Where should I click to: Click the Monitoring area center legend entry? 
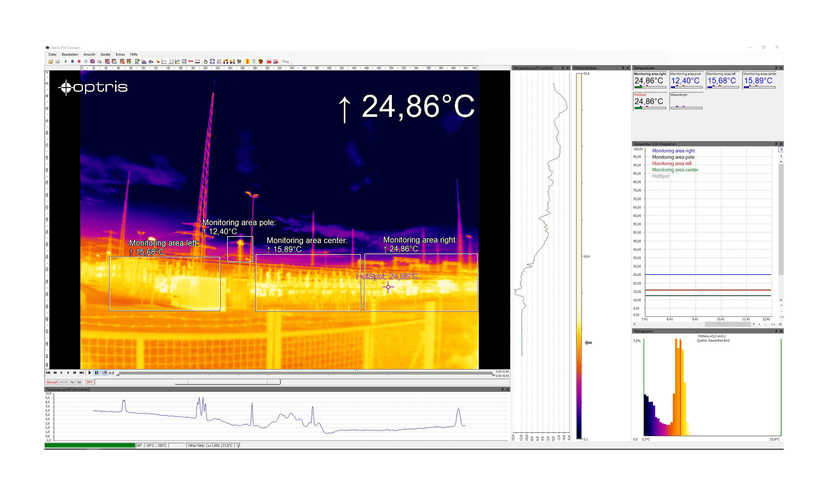point(675,170)
